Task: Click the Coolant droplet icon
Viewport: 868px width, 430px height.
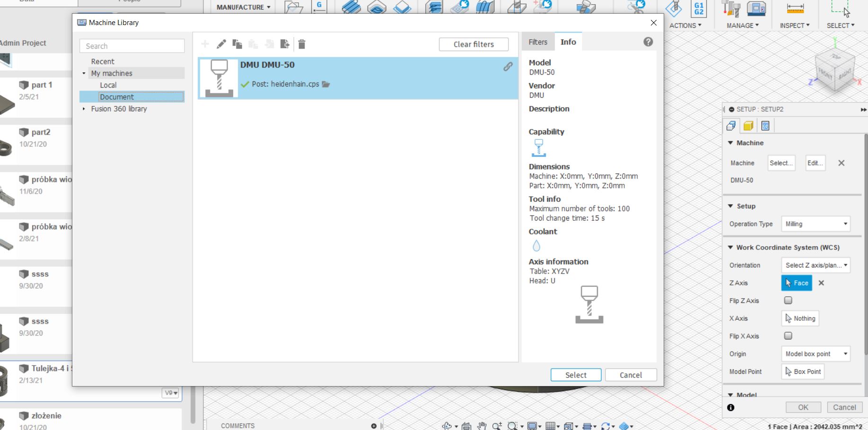Action: pyautogui.click(x=536, y=246)
